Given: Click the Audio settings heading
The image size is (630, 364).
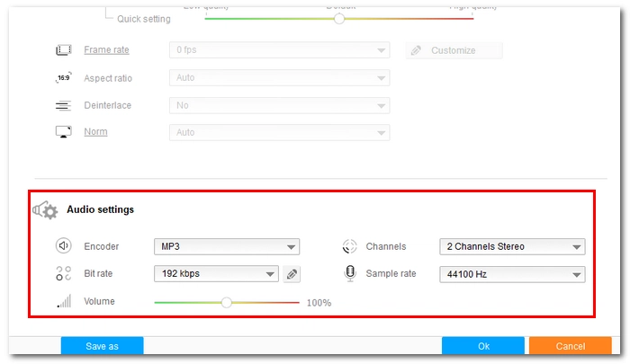Looking at the screenshot, I should click(x=101, y=209).
